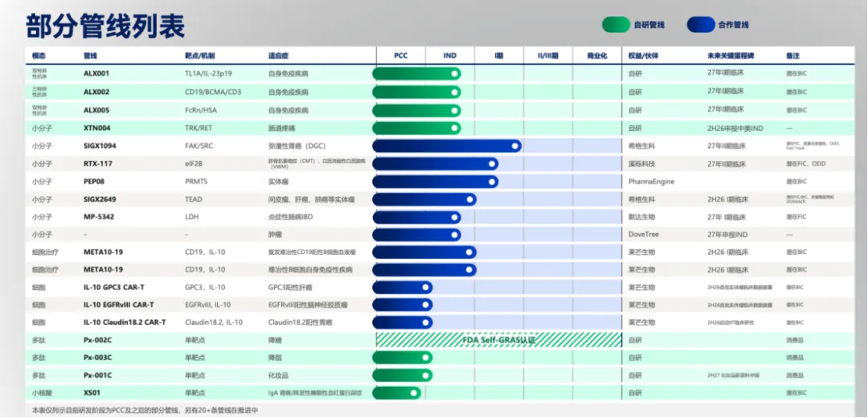Screen dimensions: 868x418
Task: Select the XTN004 pipeline name
Action: point(97,128)
